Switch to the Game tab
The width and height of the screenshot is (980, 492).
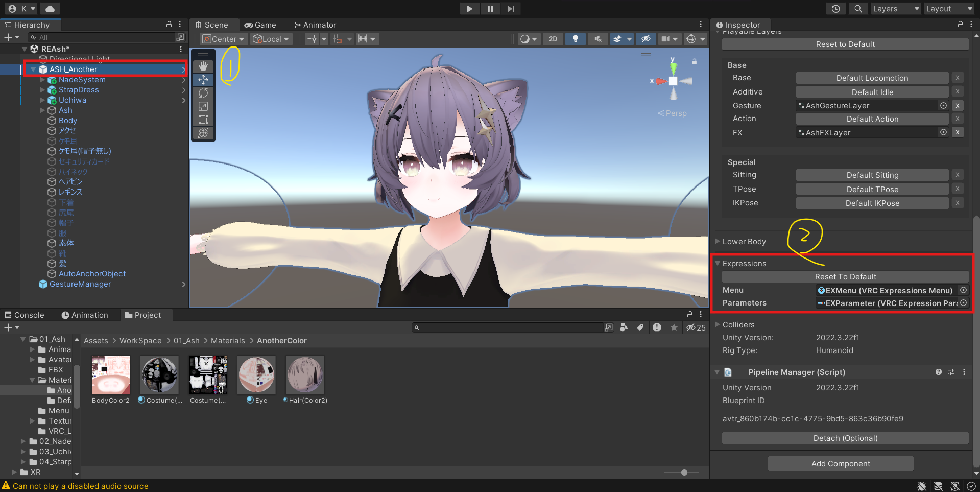(261, 25)
